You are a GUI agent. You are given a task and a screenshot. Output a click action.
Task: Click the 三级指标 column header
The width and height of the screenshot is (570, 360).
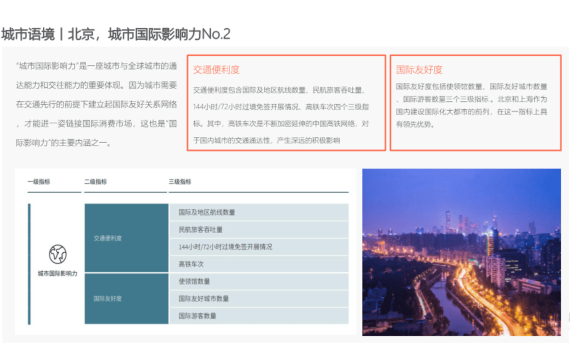[x=180, y=181]
